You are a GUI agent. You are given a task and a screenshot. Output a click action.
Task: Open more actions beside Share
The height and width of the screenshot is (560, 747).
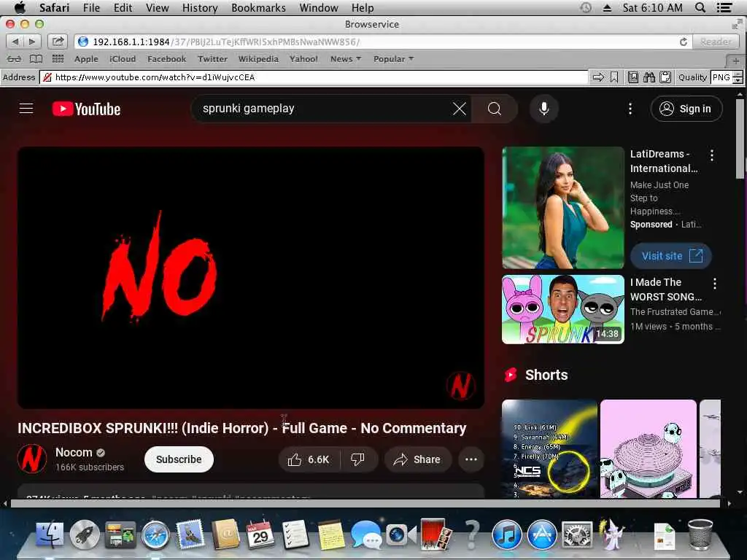coord(471,459)
